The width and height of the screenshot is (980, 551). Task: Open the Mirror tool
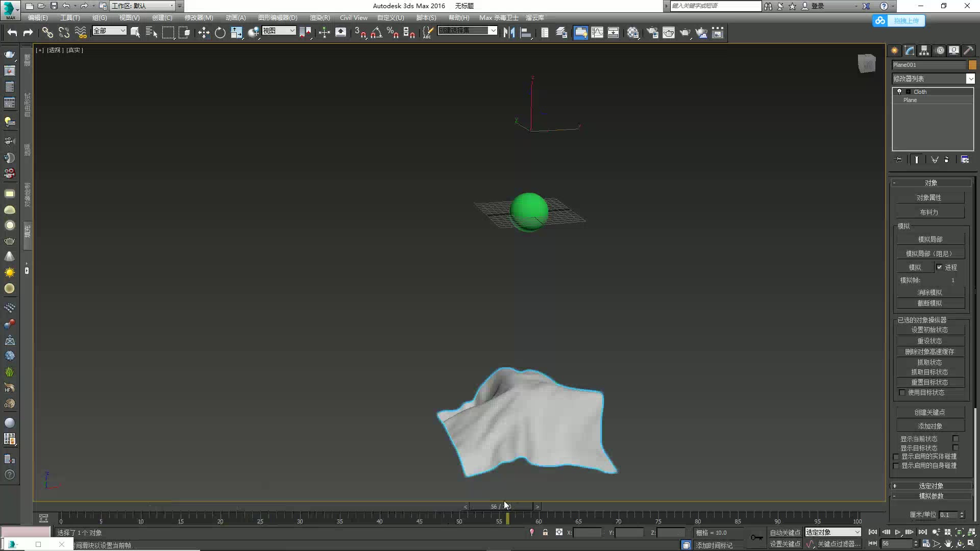pyautogui.click(x=509, y=33)
